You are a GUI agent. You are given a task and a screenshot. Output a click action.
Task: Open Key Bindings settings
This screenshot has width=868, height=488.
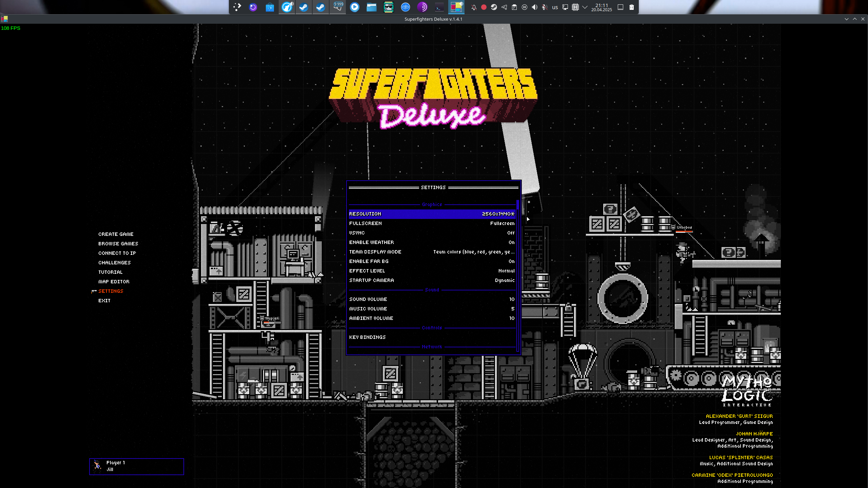coord(368,337)
